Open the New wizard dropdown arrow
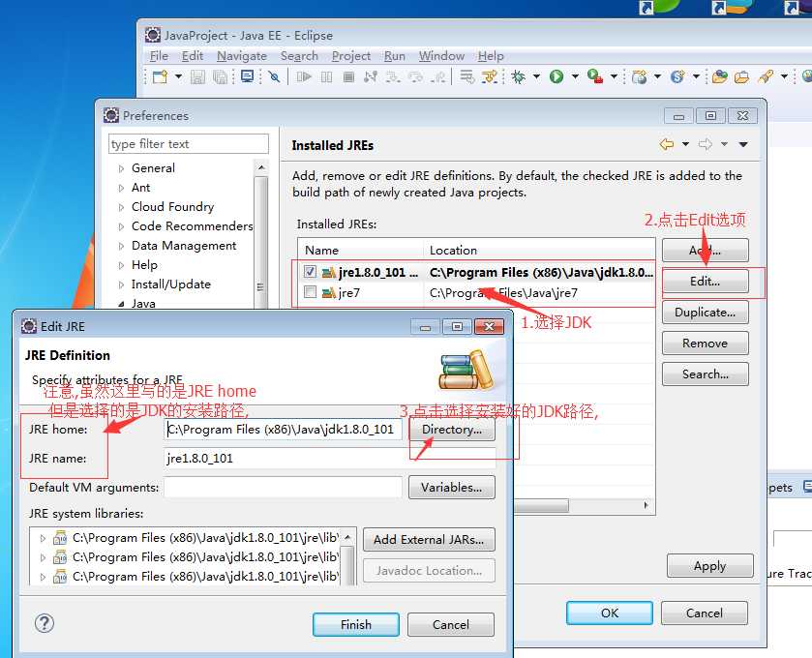 point(178,76)
